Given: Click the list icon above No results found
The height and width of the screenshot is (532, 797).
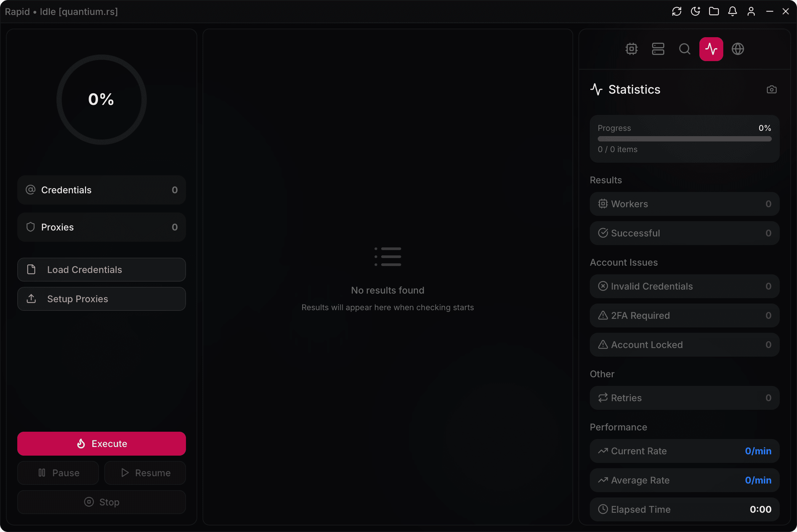Looking at the screenshot, I should [x=388, y=257].
